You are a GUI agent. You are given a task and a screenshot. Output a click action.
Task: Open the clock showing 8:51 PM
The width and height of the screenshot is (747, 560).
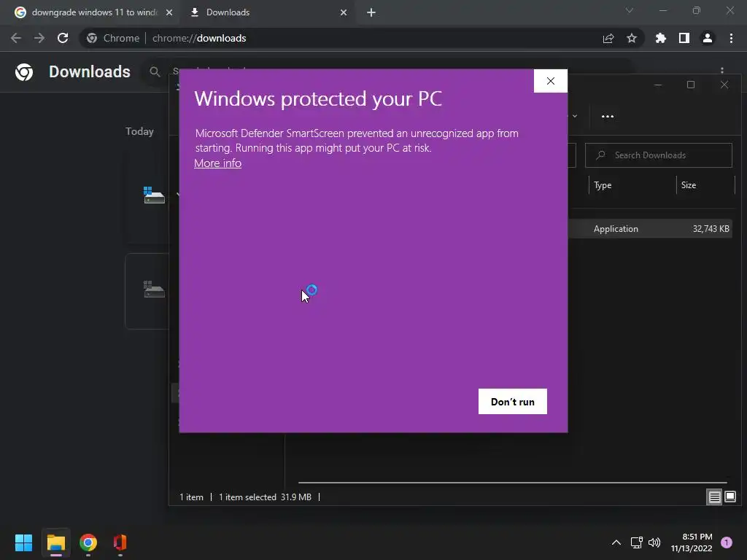692,542
